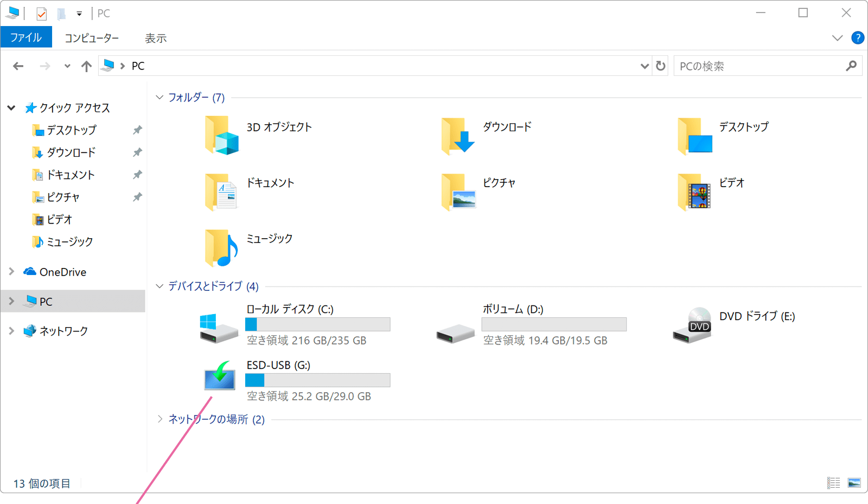Viewport: 868px width, 504px height.
Task: Click the Forward navigation arrow
Action: [45, 66]
